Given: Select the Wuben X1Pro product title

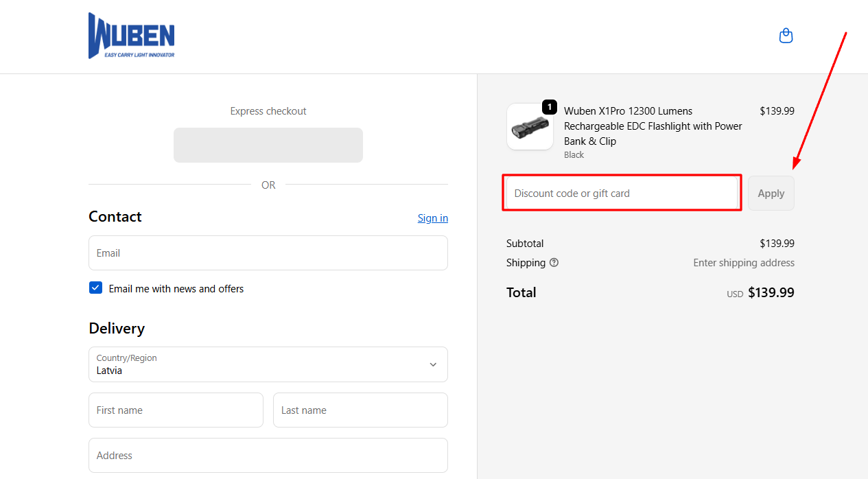Looking at the screenshot, I should (x=653, y=126).
